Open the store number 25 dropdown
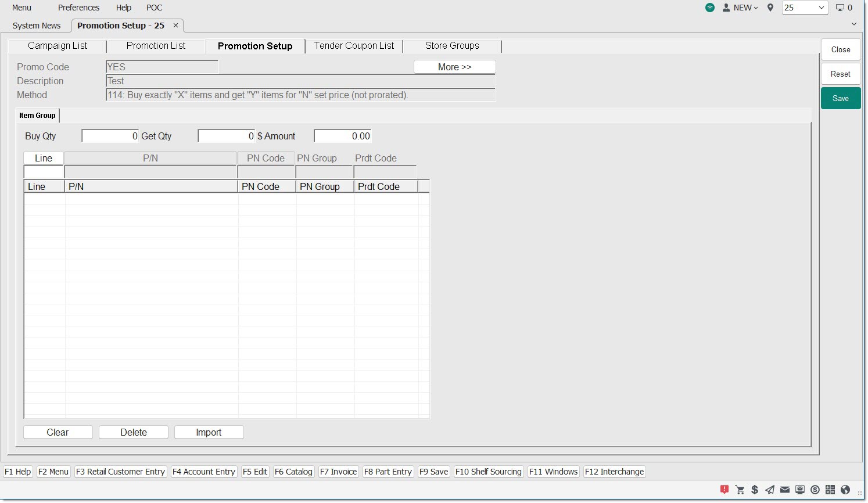Image resolution: width=868 pixels, height=503 pixels. pyautogui.click(x=805, y=8)
